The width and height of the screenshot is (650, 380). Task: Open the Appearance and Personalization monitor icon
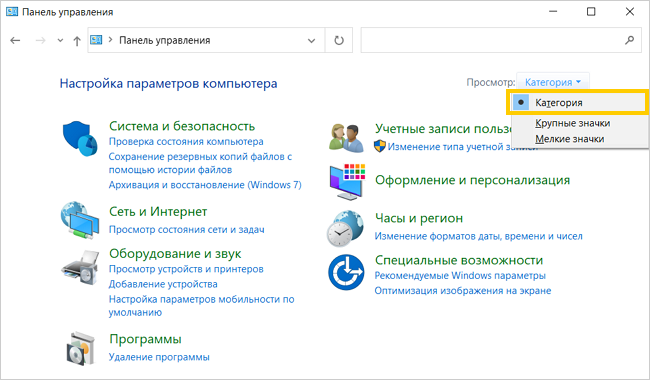click(347, 182)
